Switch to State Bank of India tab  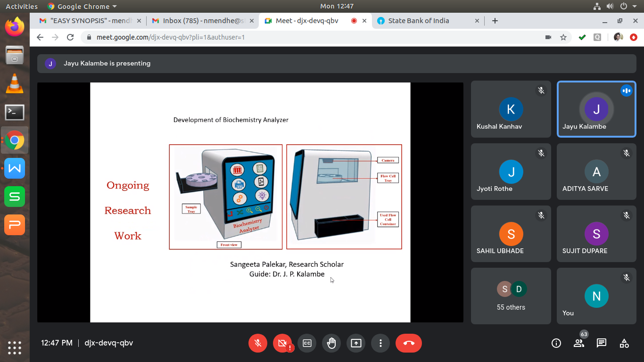pos(419,21)
